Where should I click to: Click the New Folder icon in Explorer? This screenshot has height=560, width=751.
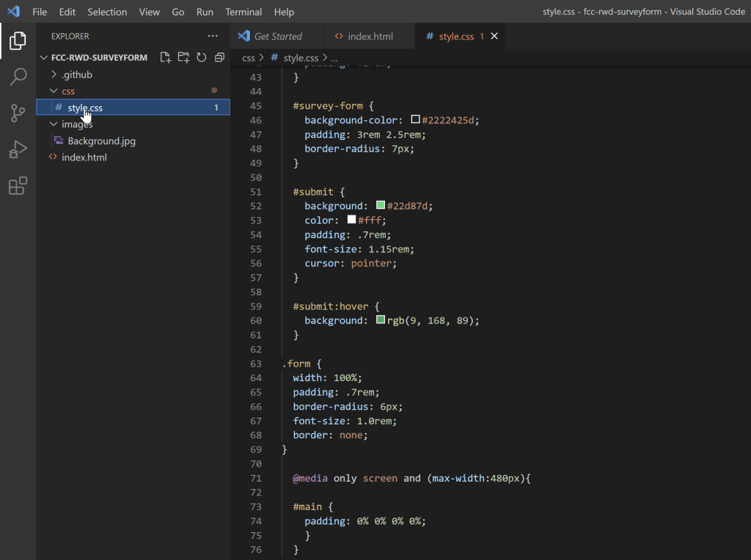click(183, 57)
